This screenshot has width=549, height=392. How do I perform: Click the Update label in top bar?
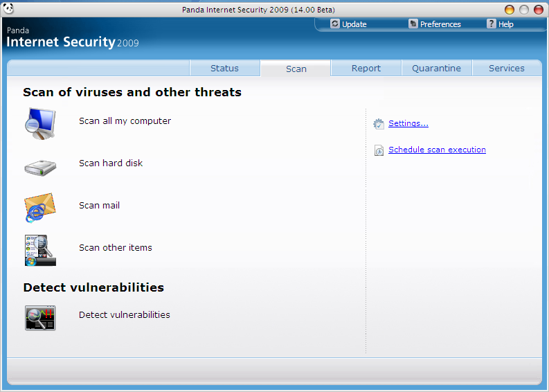pos(354,24)
